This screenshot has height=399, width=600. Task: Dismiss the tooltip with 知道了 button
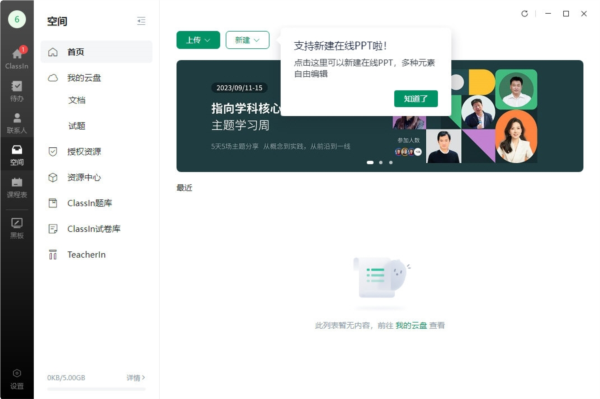point(416,99)
